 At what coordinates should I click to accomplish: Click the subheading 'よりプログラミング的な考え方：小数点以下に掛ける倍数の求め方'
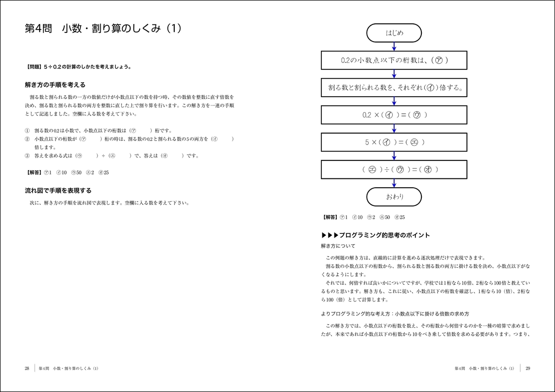click(395, 313)
